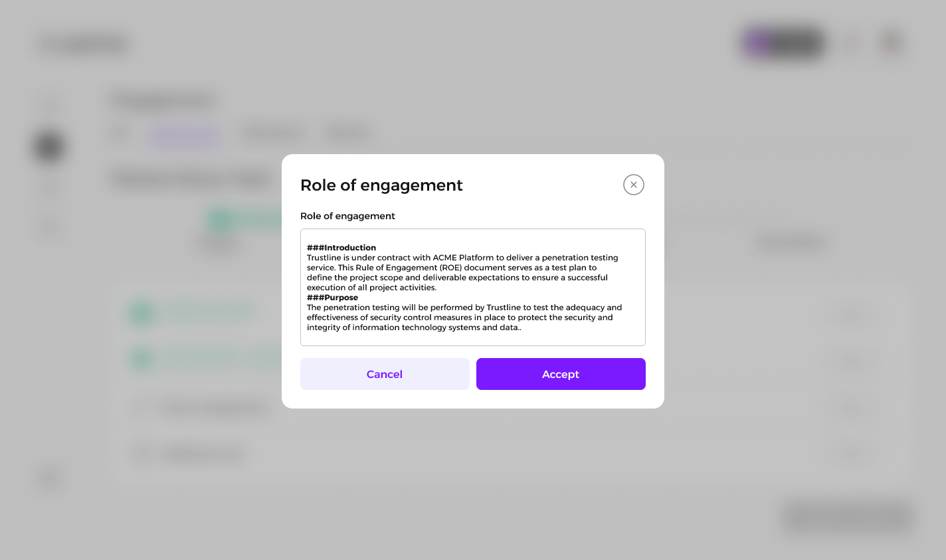Image resolution: width=946 pixels, height=560 pixels.
Task: Click the blurred user avatar in the header
Action: click(x=891, y=44)
